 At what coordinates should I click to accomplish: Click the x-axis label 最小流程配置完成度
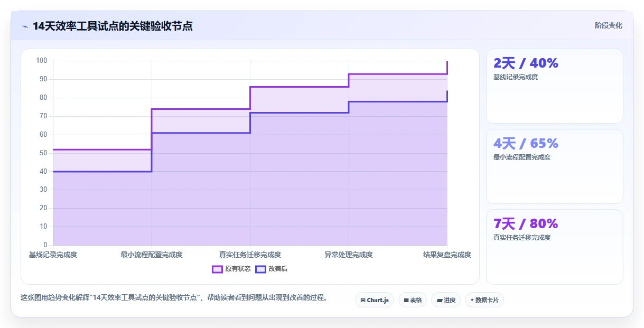pyautogui.click(x=152, y=255)
